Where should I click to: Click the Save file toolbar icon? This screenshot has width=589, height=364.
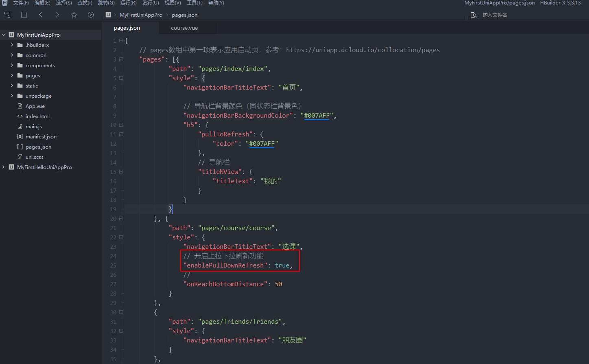24,15
